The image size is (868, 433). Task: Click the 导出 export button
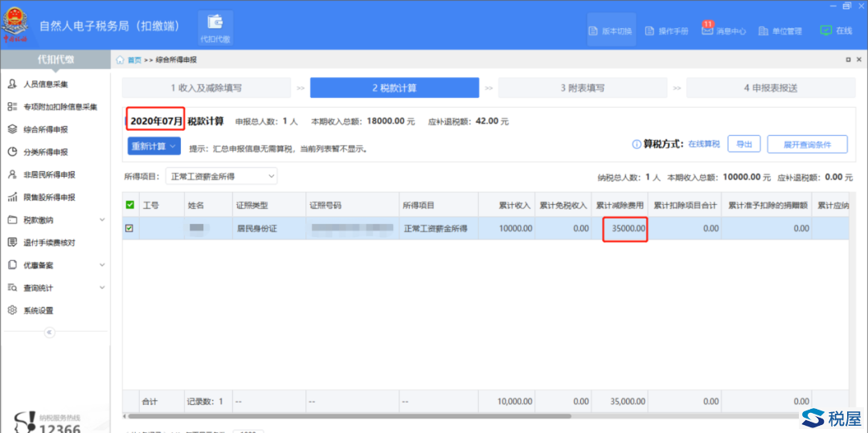pyautogui.click(x=743, y=145)
